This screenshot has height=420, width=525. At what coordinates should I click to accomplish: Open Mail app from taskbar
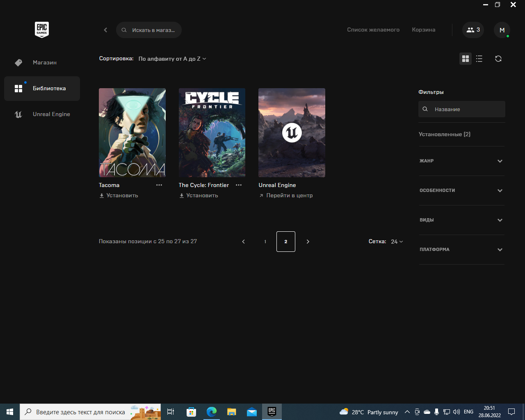[x=252, y=412]
